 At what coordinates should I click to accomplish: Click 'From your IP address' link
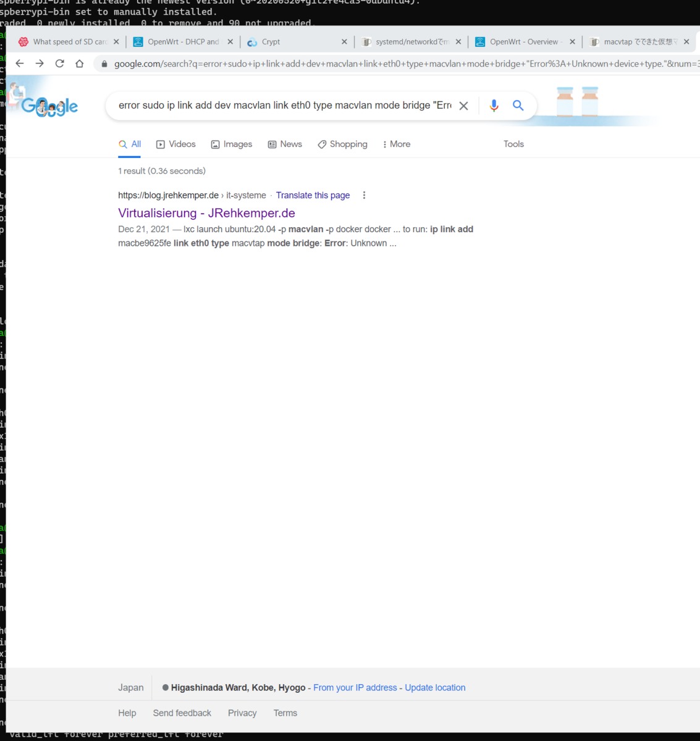[355, 687]
